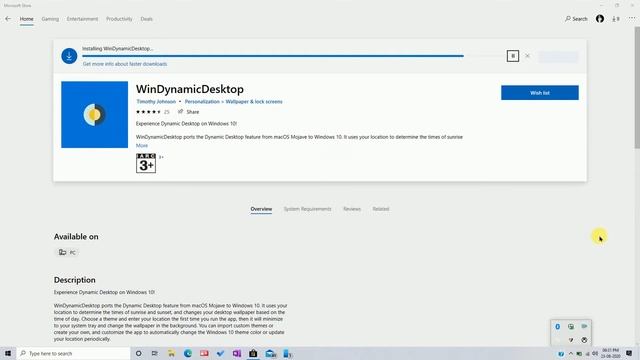Click the Bluetooth icon in tray overflow
The width and height of the screenshot is (640, 360).
[558, 327]
